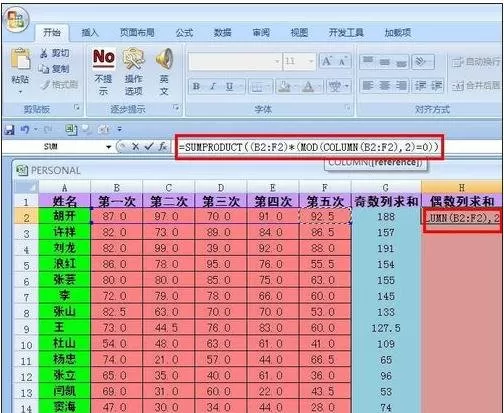Open fill color dropdown arrow
The height and width of the screenshot is (413, 504).
[295, 87]
